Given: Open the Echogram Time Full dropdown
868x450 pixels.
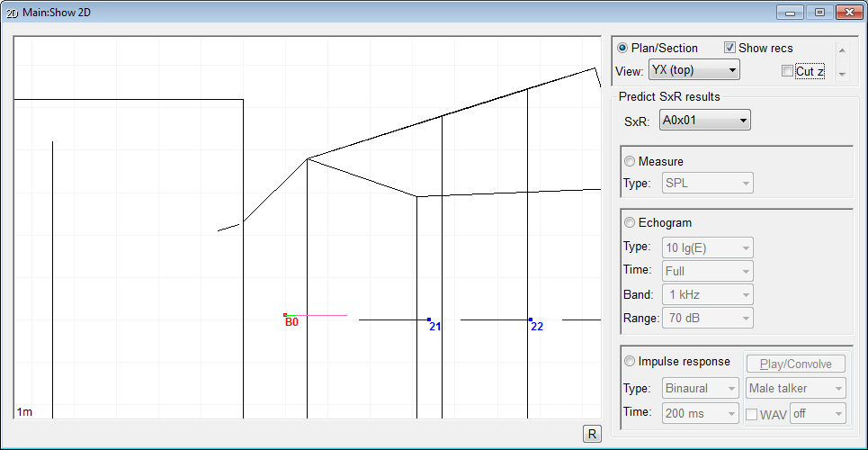Looking at the screenshot, I should 708,271.
